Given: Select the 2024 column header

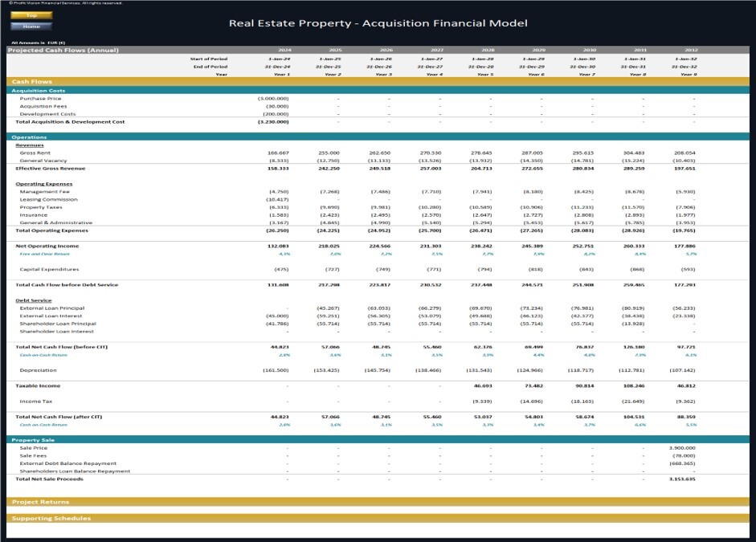Looking at the screenshot, I should point(285,50).
